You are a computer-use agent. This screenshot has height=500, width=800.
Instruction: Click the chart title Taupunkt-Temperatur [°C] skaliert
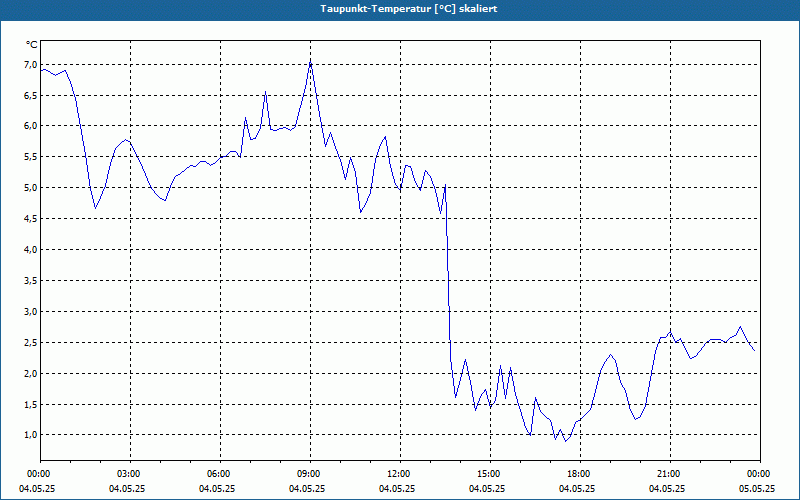(409, 9)
